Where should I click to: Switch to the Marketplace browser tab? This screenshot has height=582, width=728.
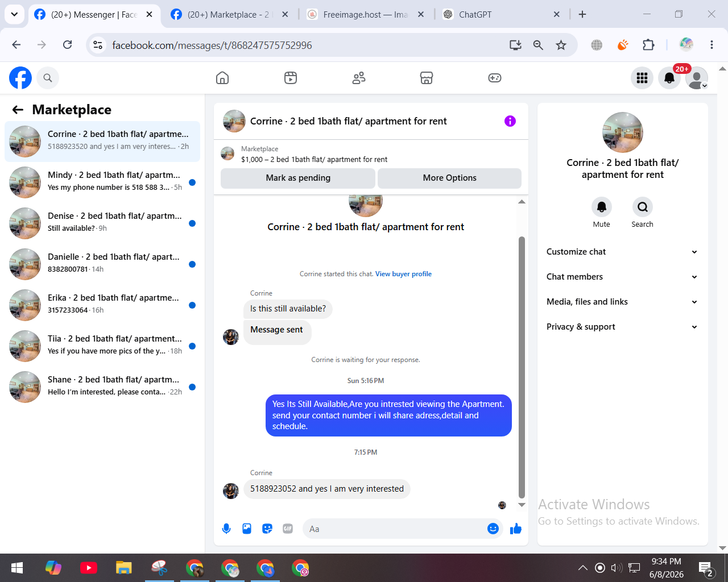coord(230,14)
